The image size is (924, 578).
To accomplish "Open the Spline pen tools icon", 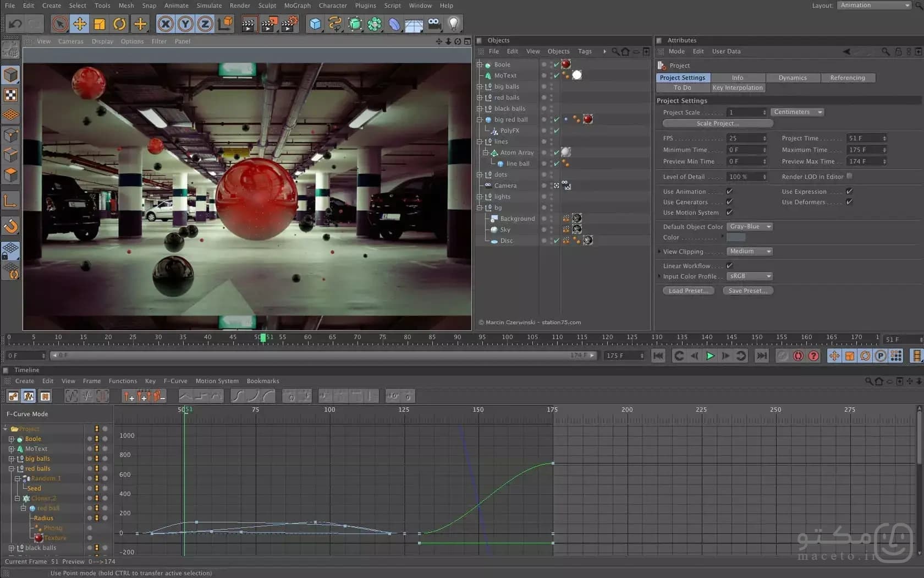I will pyautogui.click(x=335, y=24).
